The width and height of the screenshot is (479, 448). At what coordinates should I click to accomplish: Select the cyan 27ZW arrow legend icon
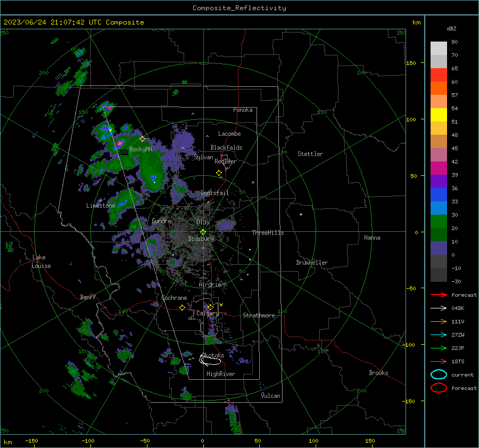(x=439, y=335)
